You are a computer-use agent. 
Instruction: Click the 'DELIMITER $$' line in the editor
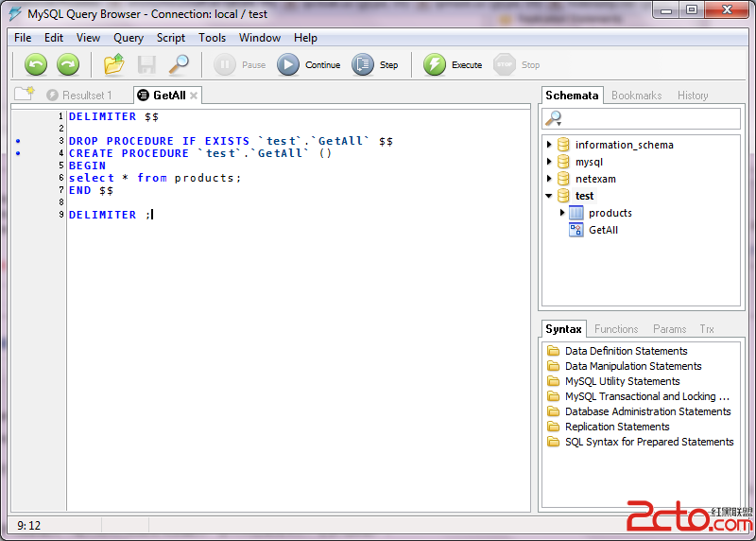point(113,116)
